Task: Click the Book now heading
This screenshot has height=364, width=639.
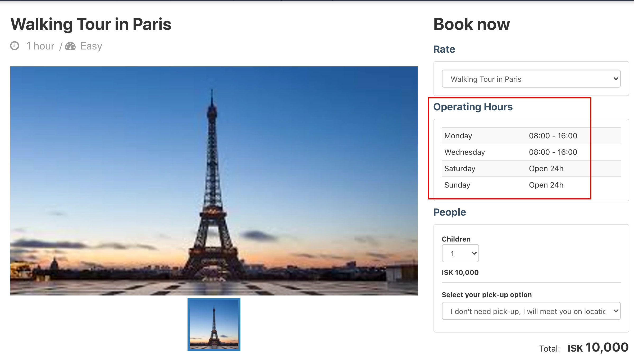Action: point(472,24)
